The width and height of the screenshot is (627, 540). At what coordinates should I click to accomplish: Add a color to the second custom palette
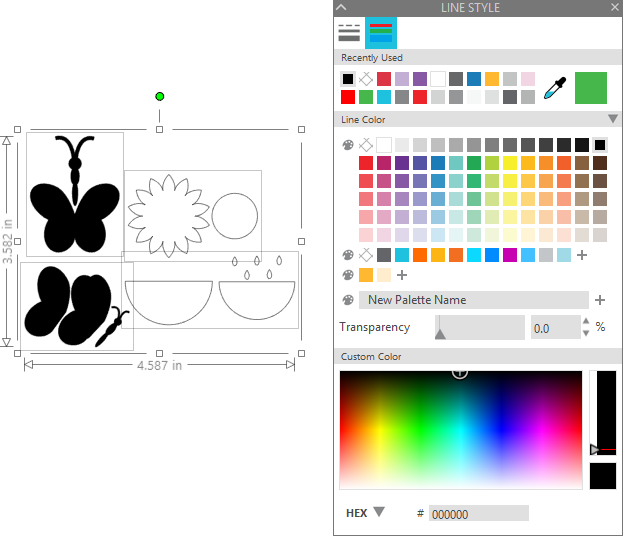tap(582, 255)
